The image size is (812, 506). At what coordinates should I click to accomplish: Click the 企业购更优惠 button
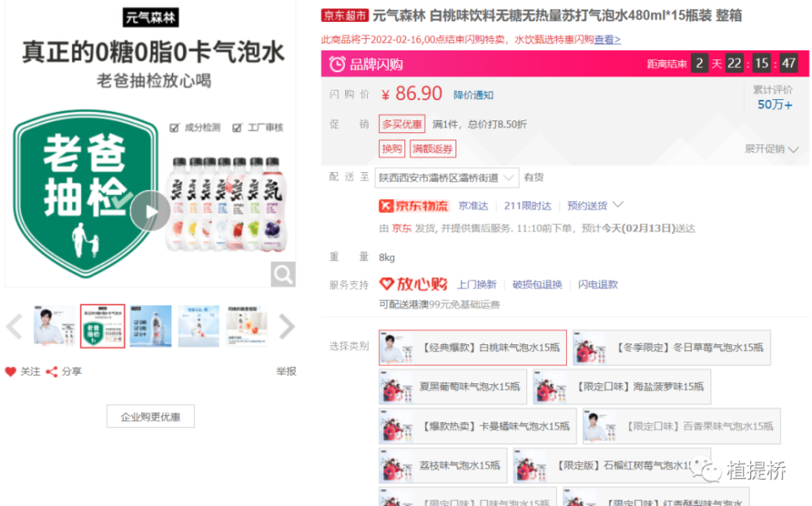(x=151, y=417)
